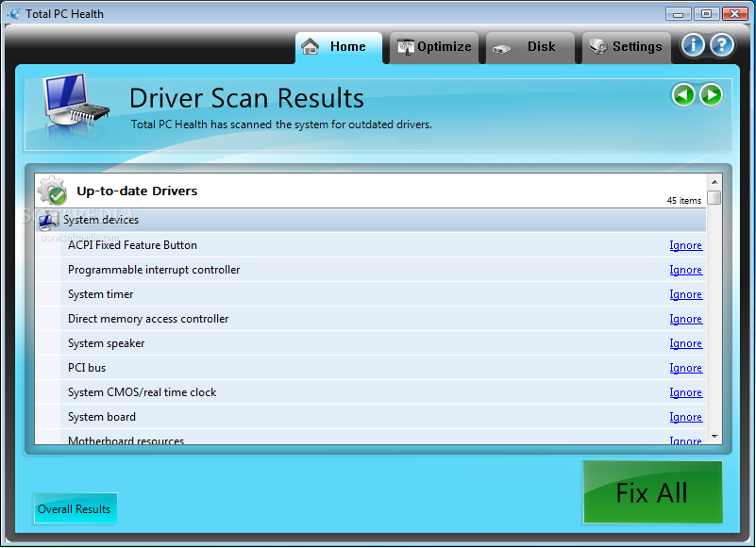756x548 pixels.
Task: Click the Up-to-date Drivers heading
Action: (137, 191)
